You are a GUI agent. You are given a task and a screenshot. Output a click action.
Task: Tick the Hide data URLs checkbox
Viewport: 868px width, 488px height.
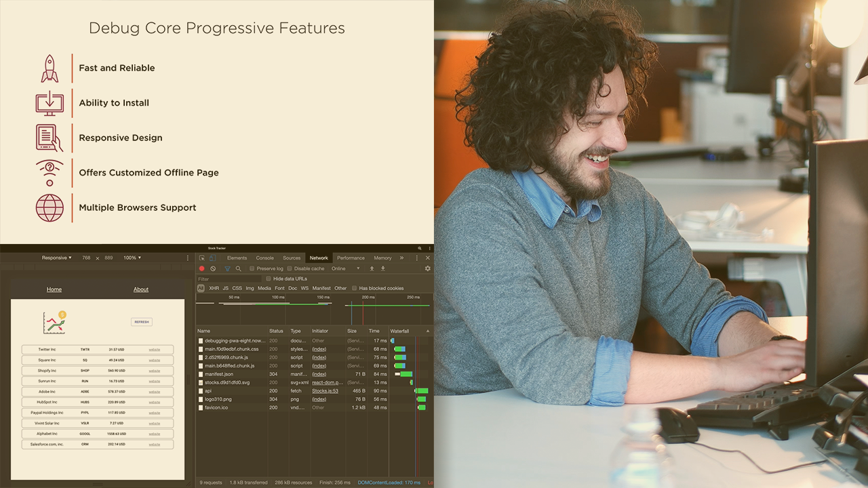click(269, 279)
